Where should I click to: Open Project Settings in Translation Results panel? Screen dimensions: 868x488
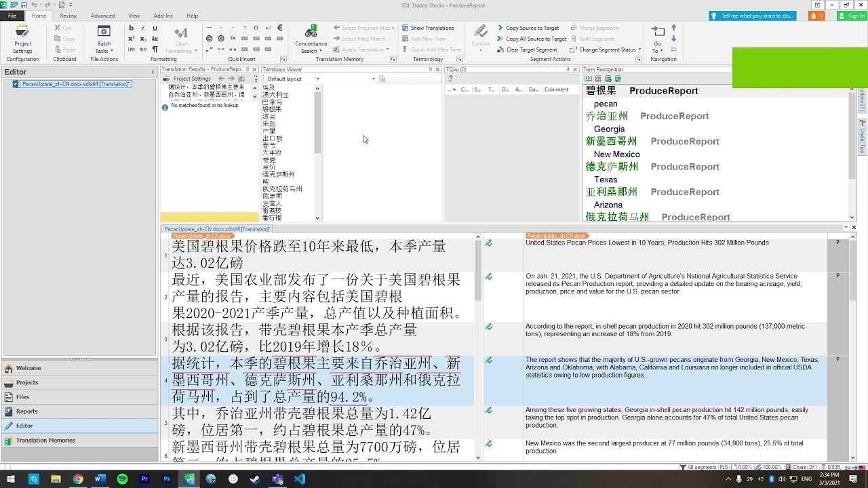click(188, 79)
